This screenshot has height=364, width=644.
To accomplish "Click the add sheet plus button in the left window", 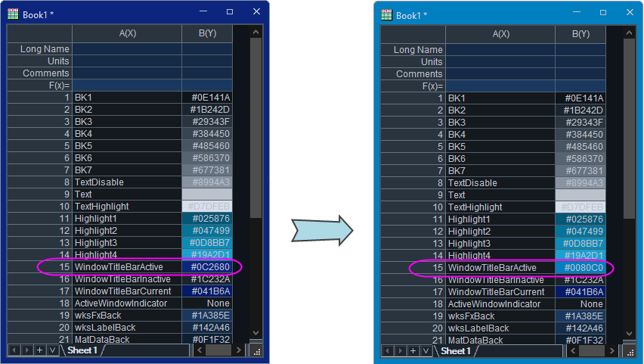I will tap(39, 350).
